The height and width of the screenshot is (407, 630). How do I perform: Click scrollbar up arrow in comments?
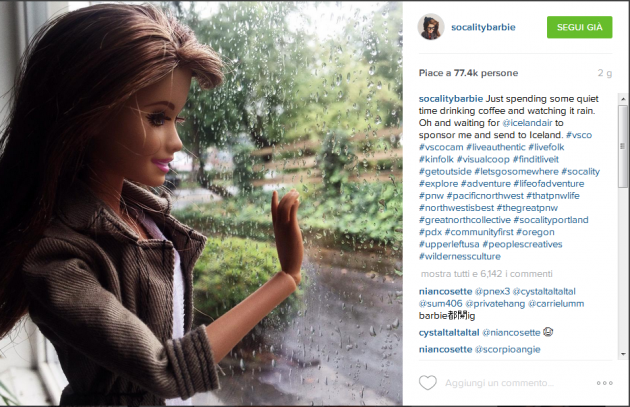click(623, 98)
